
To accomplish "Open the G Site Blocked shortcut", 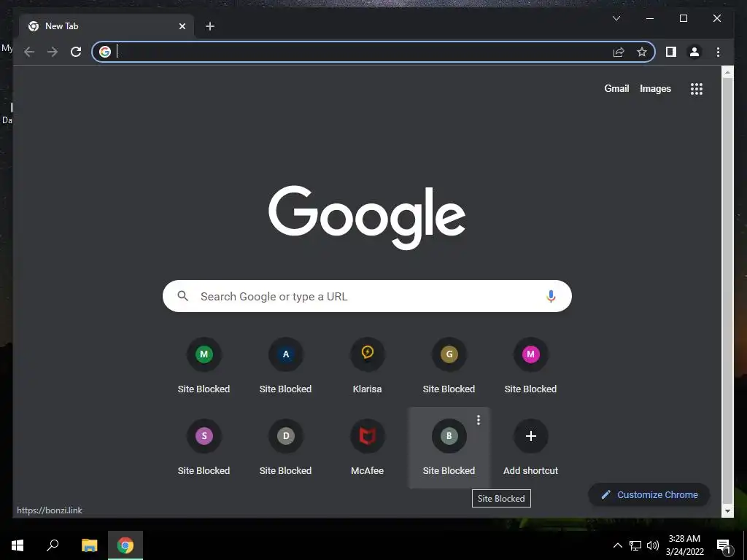I will (x=449, y=365).
